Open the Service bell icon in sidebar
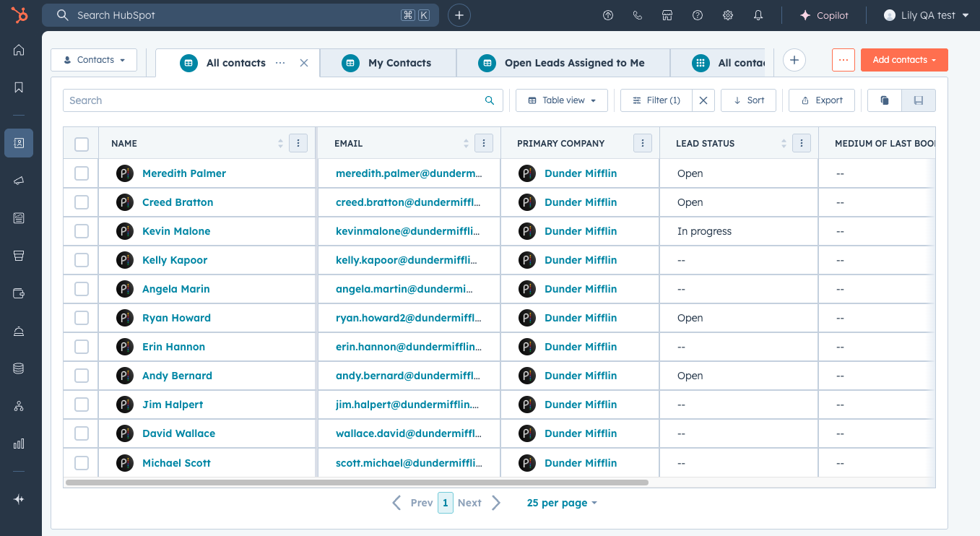The image size is (980, 536). coord(19,331)
